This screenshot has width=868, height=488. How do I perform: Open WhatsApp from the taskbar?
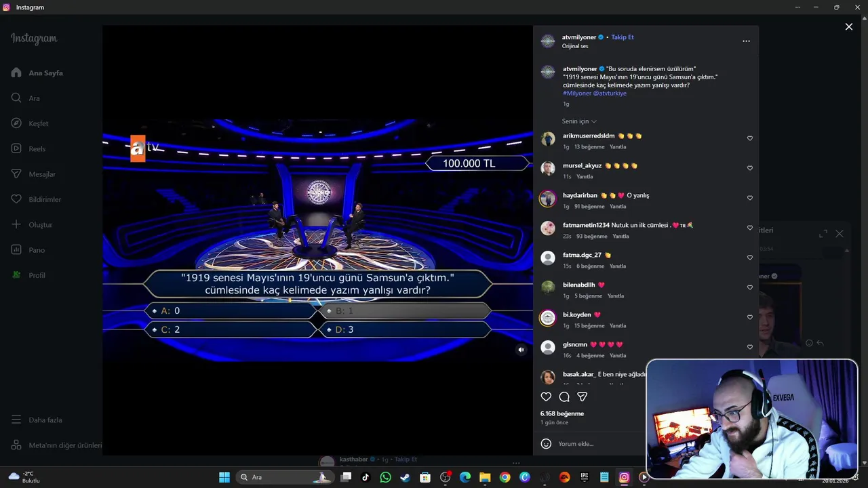pos(386,477)
